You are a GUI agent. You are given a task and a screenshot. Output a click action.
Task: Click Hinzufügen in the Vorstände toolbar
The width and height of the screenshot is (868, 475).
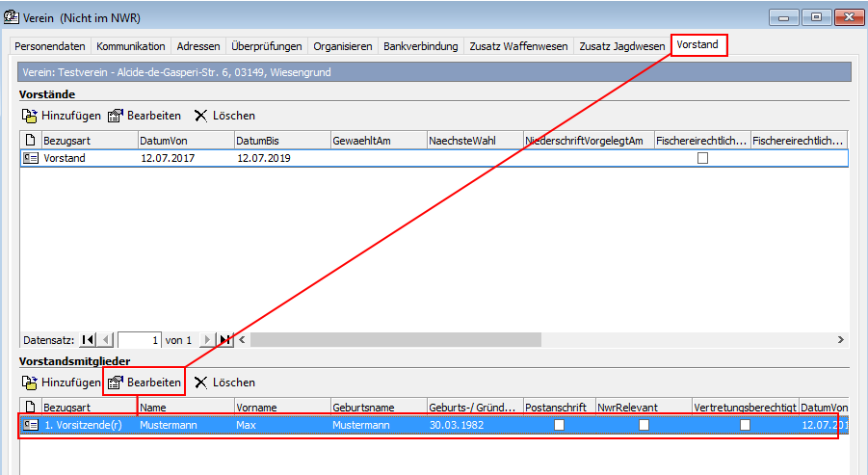pyautogui.click(x=61, y=116)
